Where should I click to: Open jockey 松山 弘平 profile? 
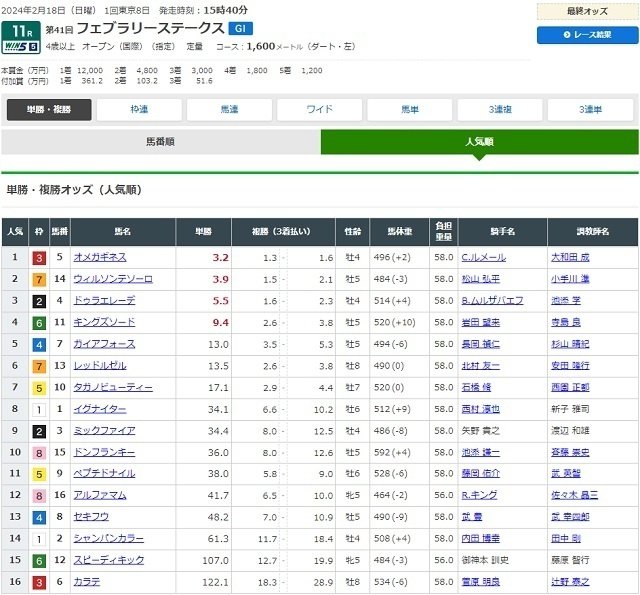481,279
